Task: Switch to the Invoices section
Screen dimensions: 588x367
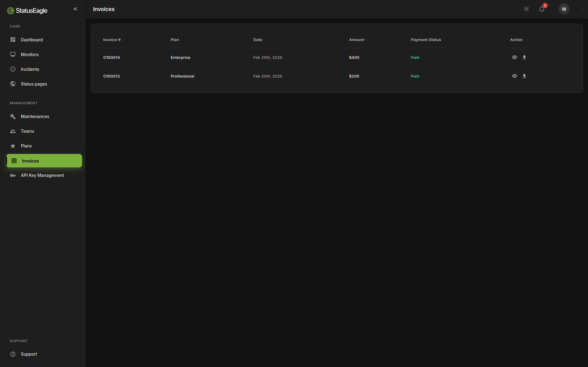Action: click(30, 161)
